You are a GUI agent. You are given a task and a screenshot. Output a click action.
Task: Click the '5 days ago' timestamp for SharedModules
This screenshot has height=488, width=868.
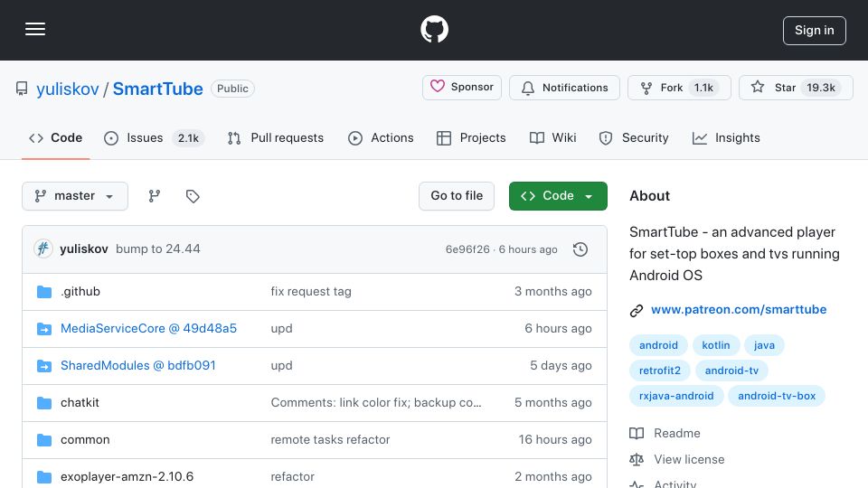tap(561, 366)
